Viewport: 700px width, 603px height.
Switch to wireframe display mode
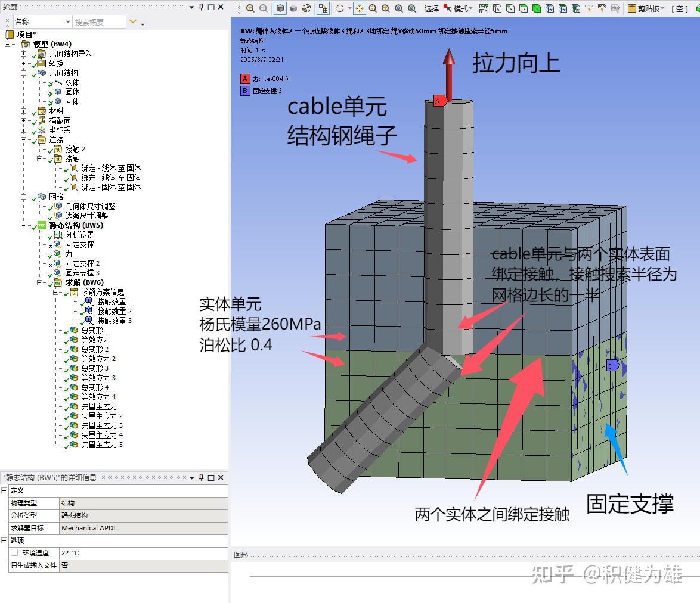(306, 8)
